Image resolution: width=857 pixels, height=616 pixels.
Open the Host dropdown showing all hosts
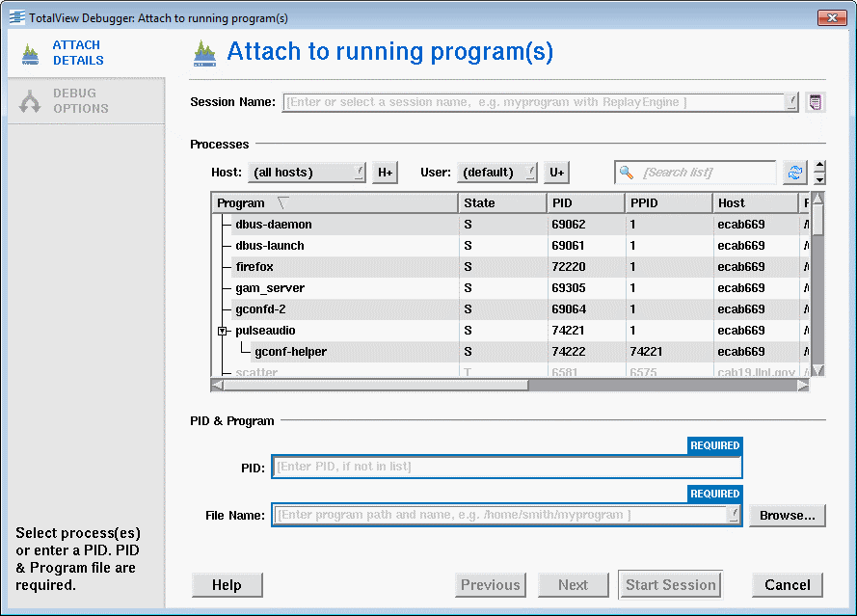pos(307,173)
